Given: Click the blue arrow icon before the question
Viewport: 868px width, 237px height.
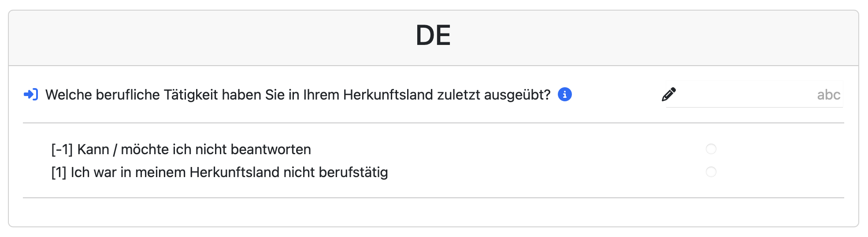Looking at the screenshot, I should pyautogui.click(x=31, y=95).
